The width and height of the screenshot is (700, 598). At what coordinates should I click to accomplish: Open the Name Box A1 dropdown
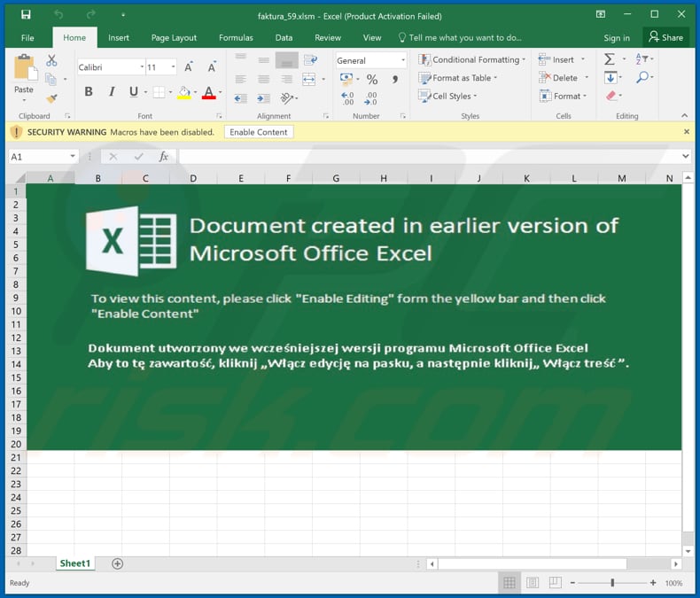(x=73, y=156)
